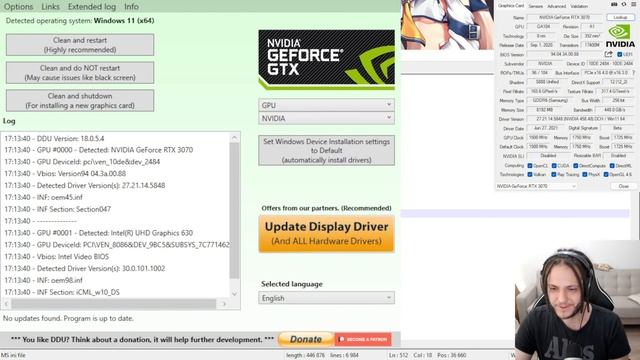Click Set Windows Device Installation settings button

(x=327, y=151)
